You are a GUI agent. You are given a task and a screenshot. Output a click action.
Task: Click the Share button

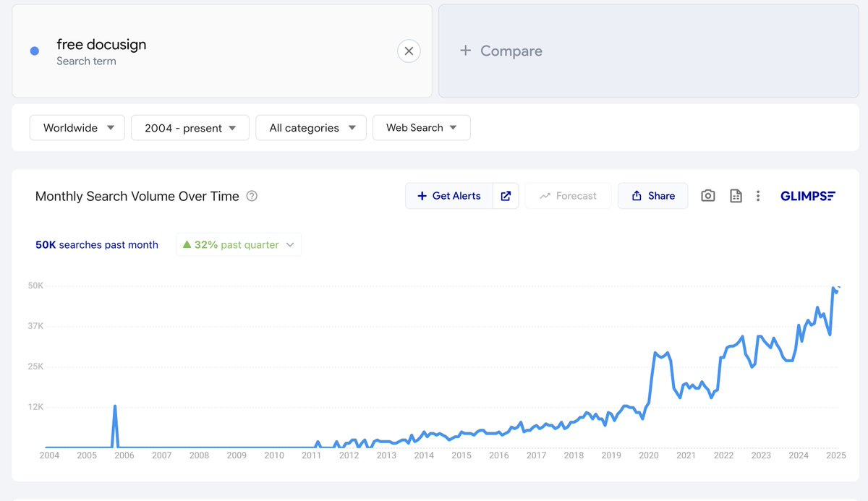coord(652,196)
